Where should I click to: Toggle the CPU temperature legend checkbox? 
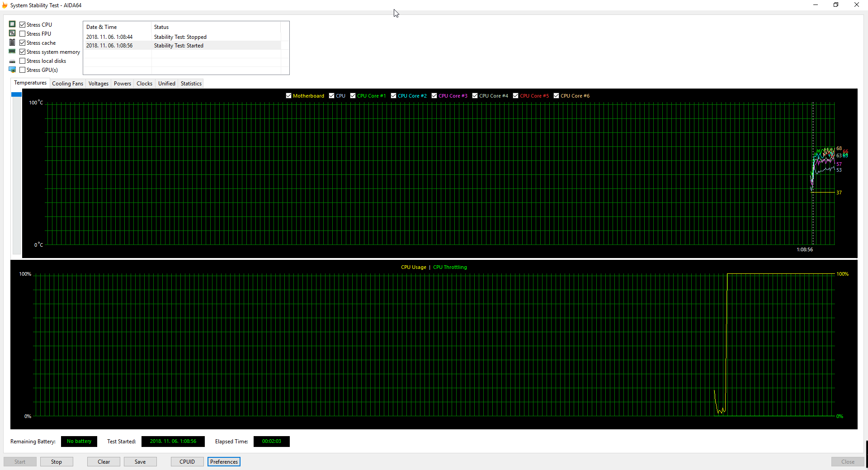pyautogui.click(x=332, y=96)
